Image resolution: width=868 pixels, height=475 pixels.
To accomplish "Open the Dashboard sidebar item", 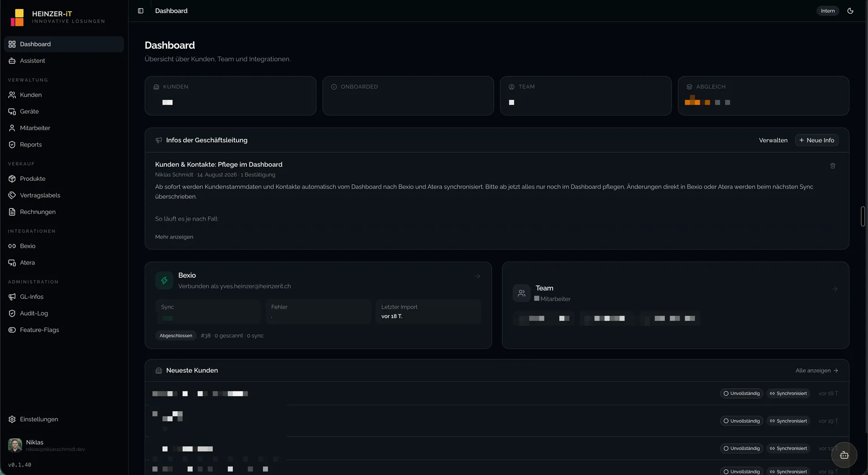I will 64,44.
